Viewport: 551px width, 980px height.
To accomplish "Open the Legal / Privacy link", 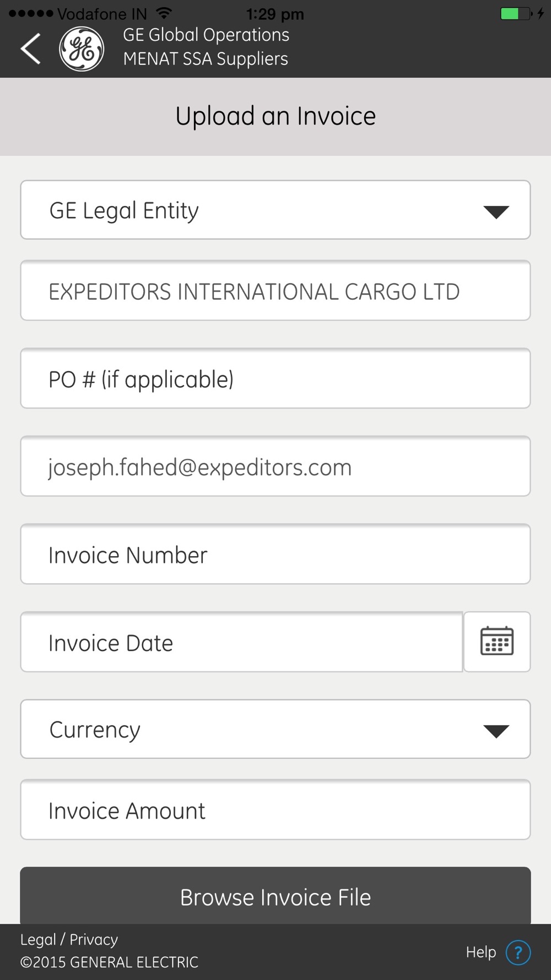I will [x=69, y=939].
